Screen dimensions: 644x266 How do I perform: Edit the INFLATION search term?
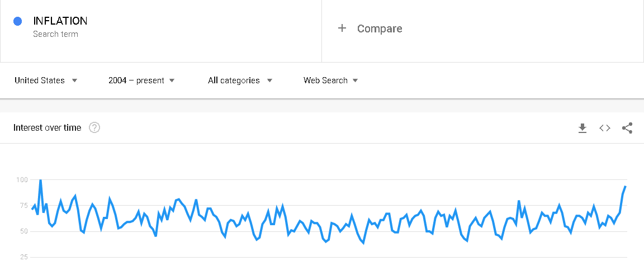tap(60, 21)
